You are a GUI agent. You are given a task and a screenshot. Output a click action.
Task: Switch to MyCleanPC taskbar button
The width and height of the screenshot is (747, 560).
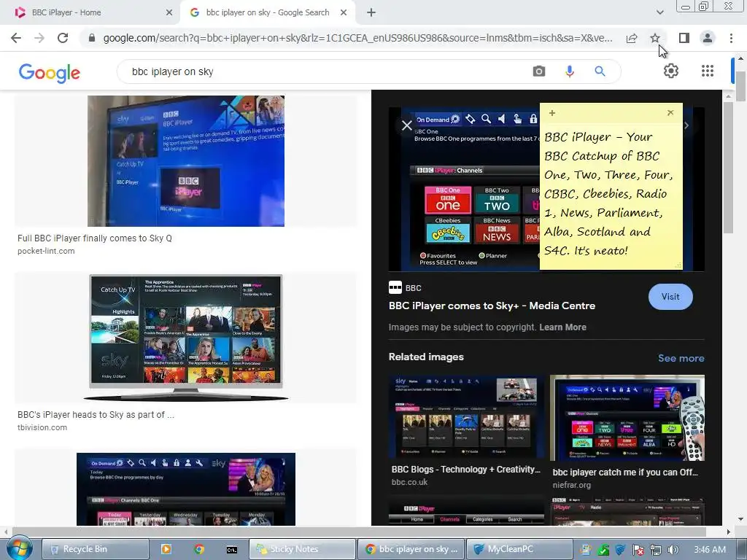519,549
